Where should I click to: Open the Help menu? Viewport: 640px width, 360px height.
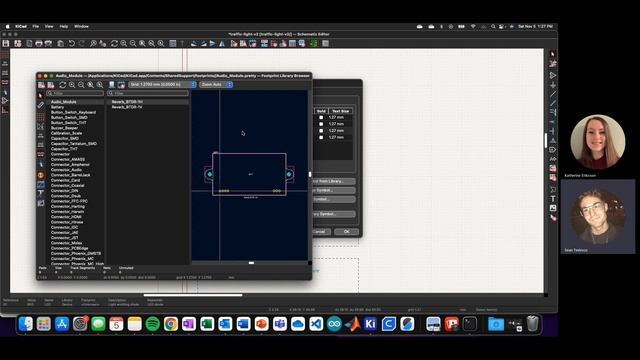64,26
